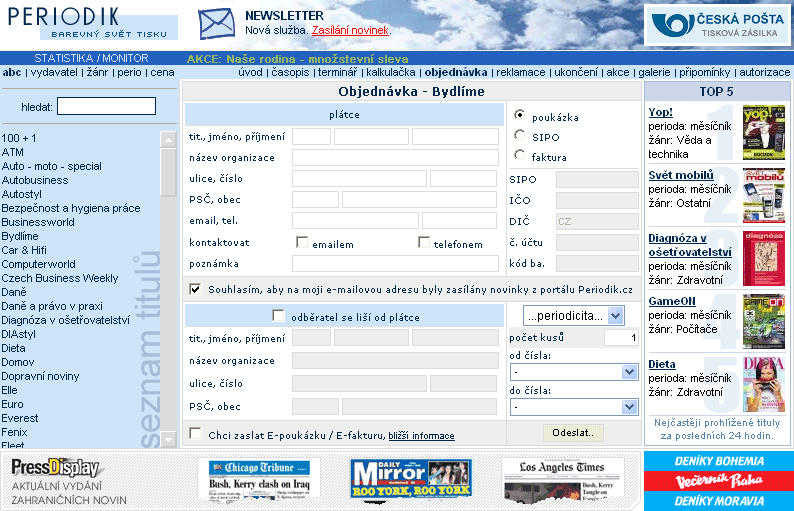Click the Daily Mirror newspaper image
794x511 pixels.
410,480
